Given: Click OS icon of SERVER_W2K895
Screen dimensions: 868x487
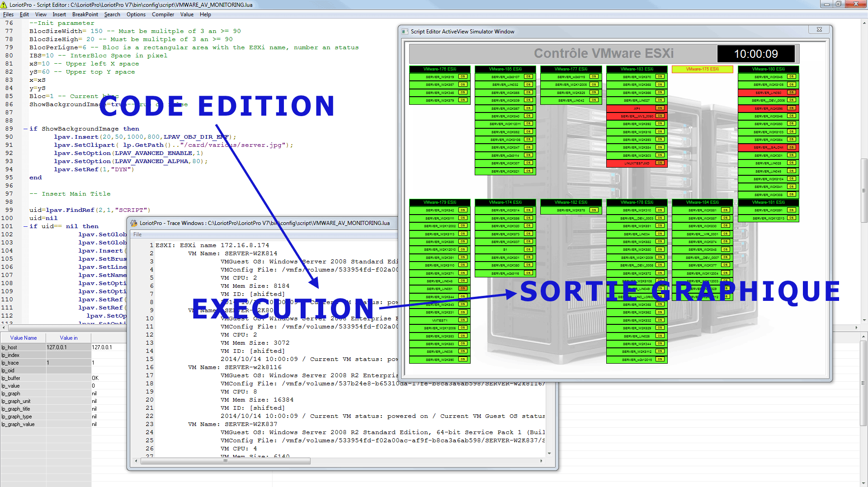Looking at the screenshot, I should tap(791, 108).
